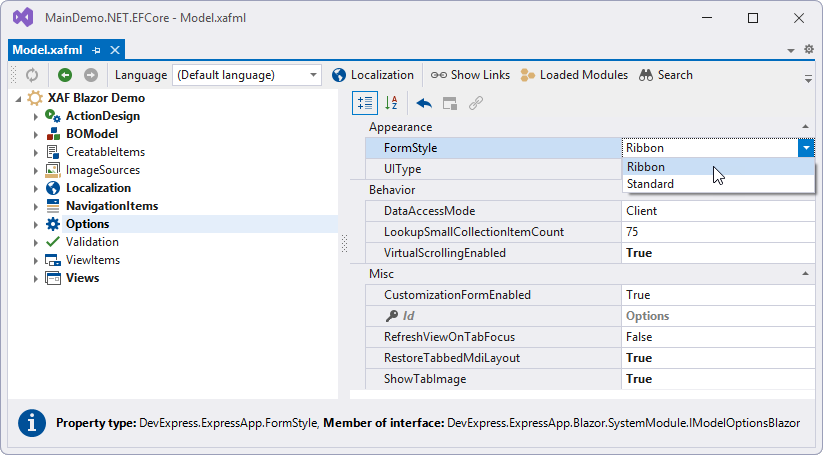Click ShowTabImage True value
Image resolution: width=823 pixels, height=455 pixels.
pos(718,379)
